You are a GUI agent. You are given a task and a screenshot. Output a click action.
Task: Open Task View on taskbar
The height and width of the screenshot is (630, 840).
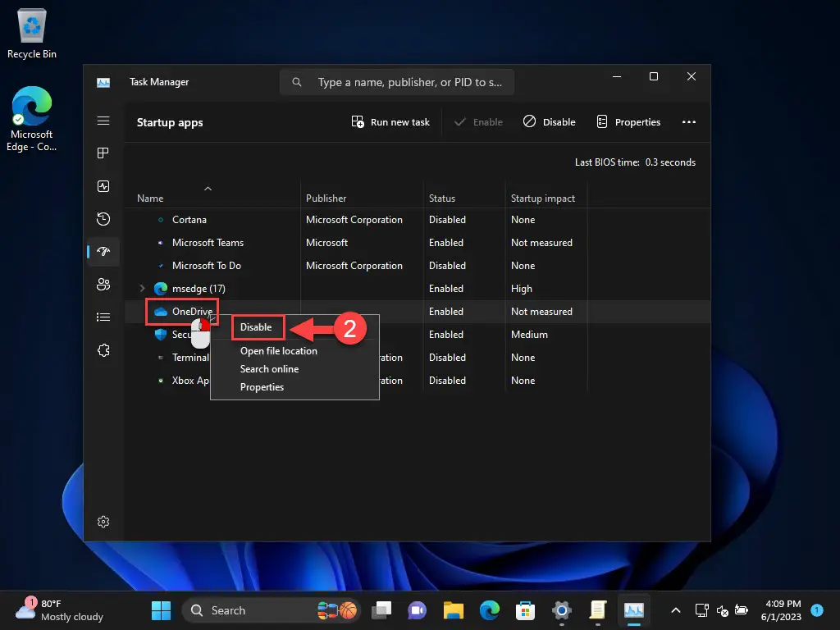381,610
